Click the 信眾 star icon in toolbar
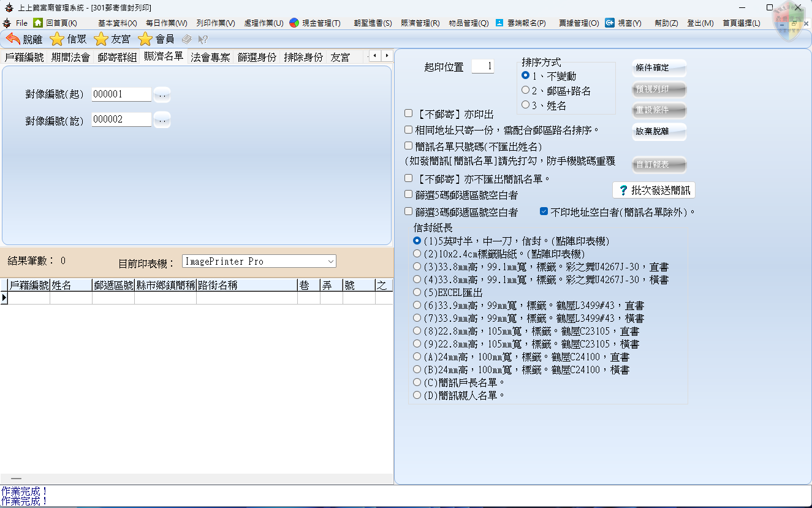Image resolution: width=812 pixels, height=508 pixels. pos(57,39)
